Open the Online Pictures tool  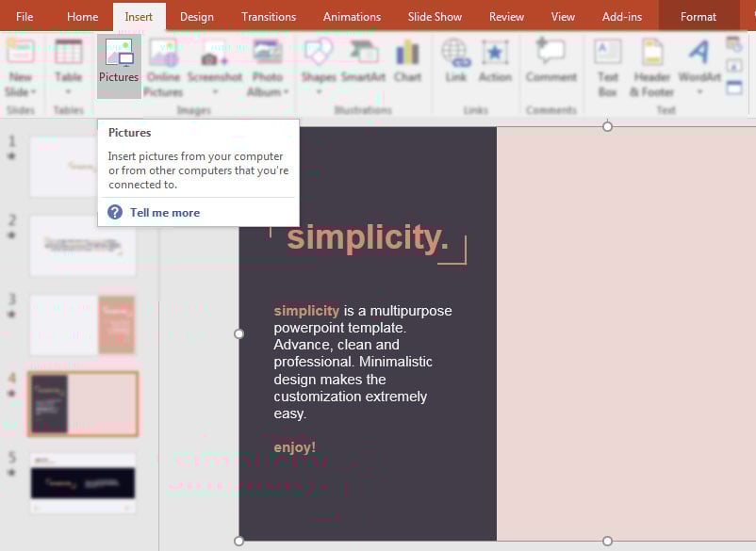coord(165,66)
